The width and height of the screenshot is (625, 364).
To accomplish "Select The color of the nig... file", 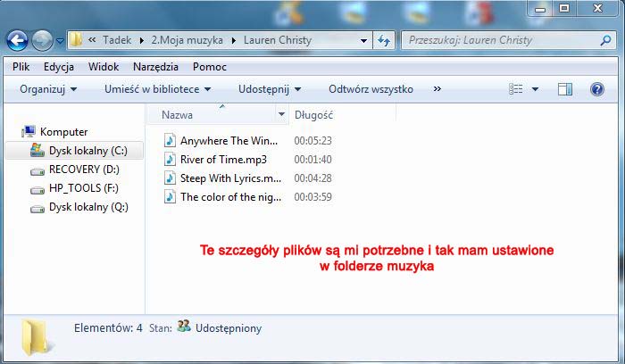I will click(230, 197).
